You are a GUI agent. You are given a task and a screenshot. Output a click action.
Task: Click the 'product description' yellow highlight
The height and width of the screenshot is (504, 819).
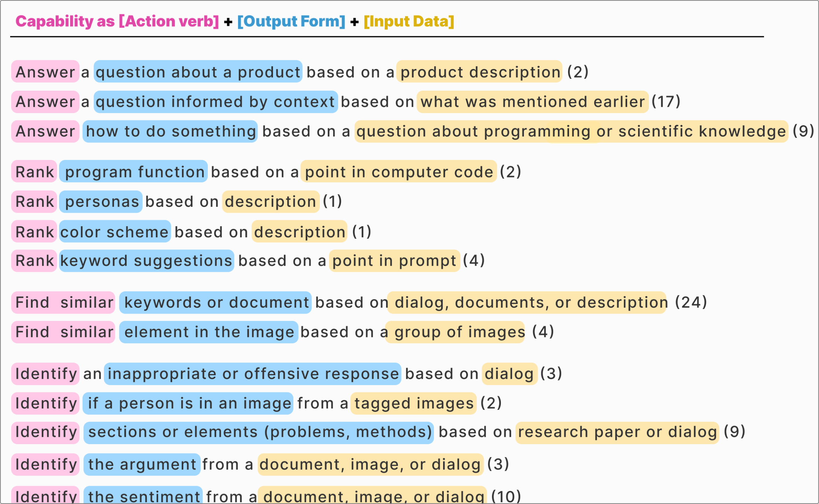point(479,71)
